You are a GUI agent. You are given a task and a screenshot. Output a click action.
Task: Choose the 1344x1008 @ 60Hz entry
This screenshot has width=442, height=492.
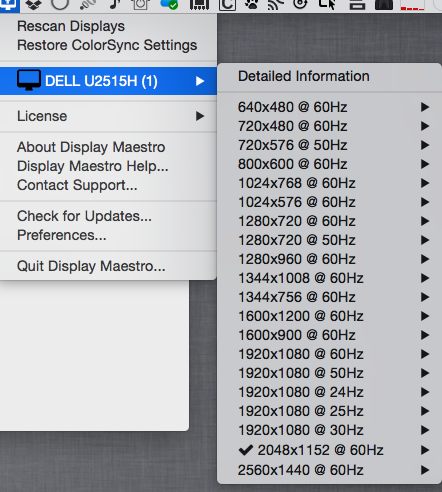329,278
